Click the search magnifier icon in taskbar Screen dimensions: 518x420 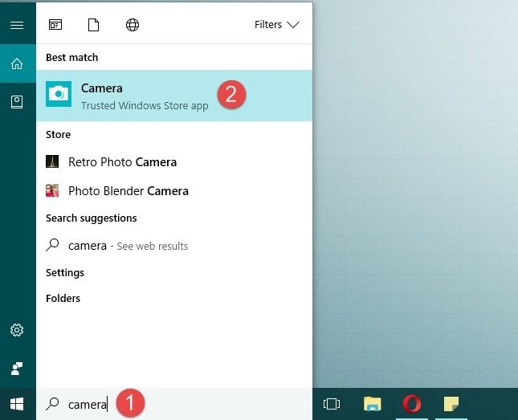[52, 403]
